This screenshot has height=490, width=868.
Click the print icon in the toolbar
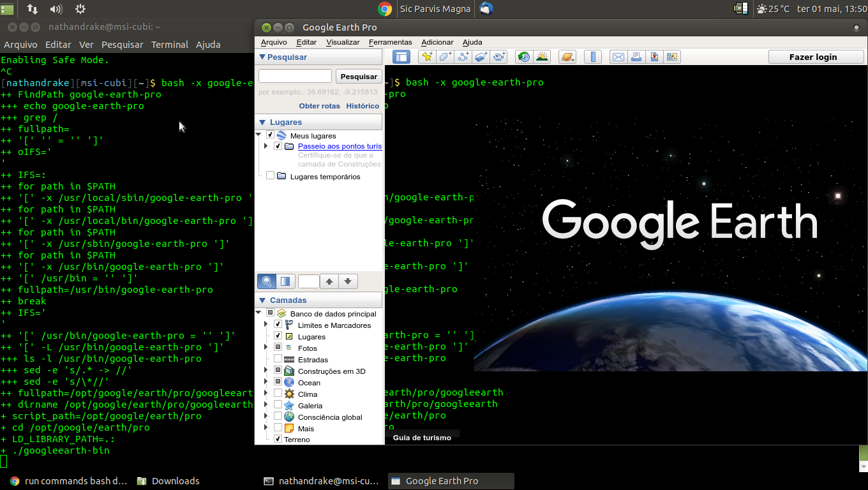point(636,57)
